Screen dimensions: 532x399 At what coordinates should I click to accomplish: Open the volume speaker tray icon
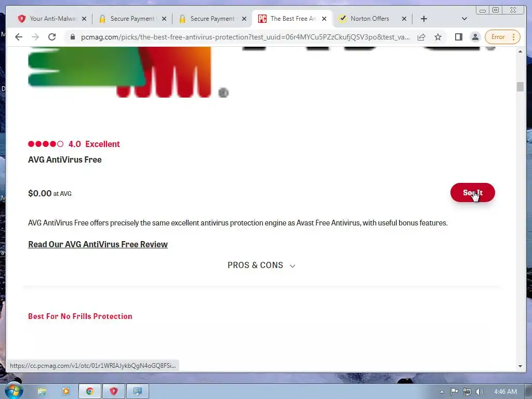(x=479, y=392)
